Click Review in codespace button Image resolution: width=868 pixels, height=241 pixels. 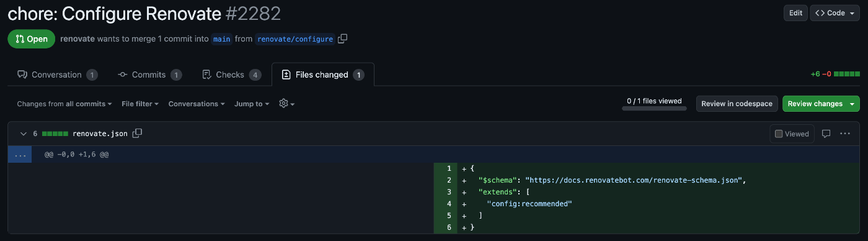click(x=737, y=104)
